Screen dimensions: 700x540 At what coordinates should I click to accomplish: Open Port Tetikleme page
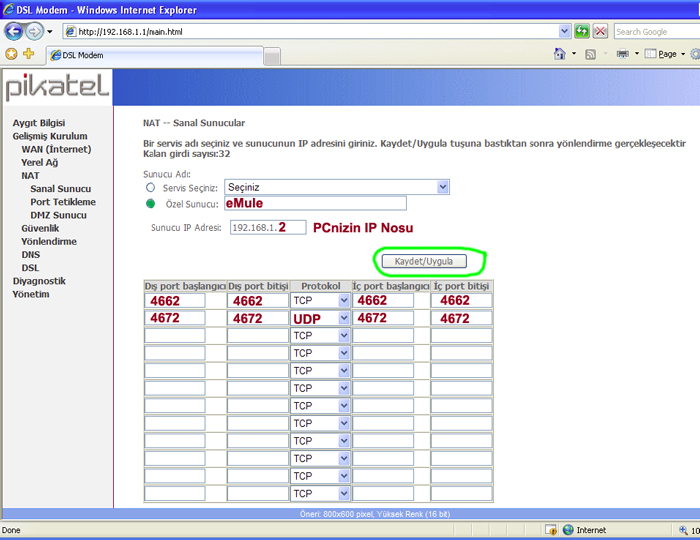coord(63,202)
